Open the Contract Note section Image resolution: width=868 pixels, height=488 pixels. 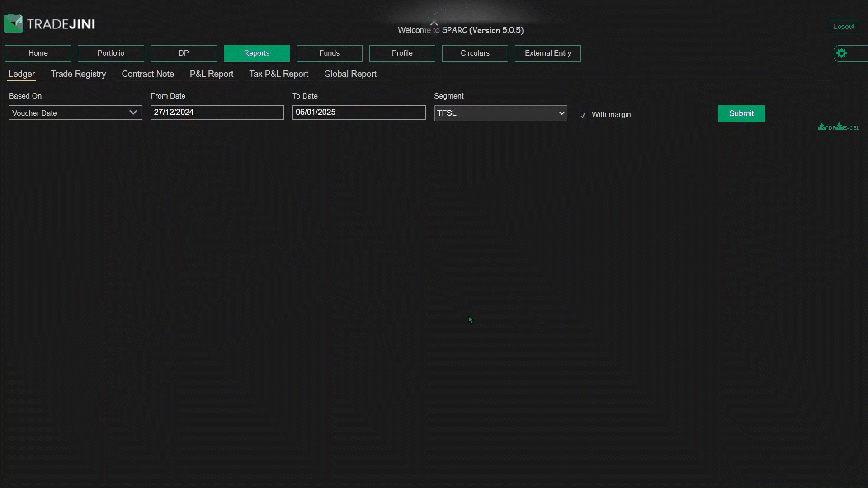(x=147, y=74)
